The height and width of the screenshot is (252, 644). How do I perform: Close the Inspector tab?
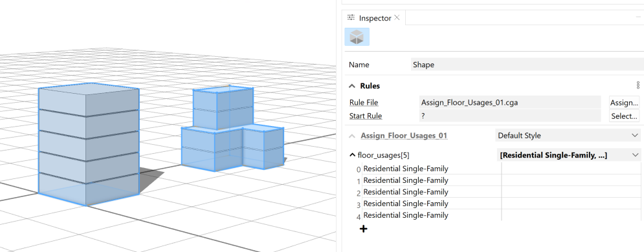tap(397, 17)
